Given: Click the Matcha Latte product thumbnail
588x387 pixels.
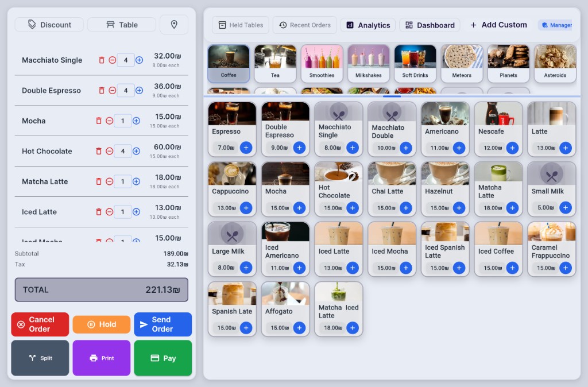Looking at the screenshot, I should click(498, 172).
